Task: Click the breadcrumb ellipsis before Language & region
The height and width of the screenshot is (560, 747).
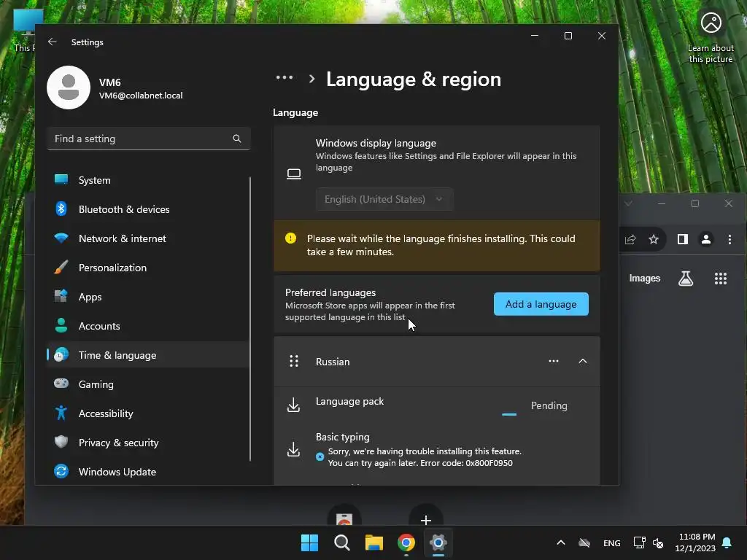Action: (x=285, y=77)
